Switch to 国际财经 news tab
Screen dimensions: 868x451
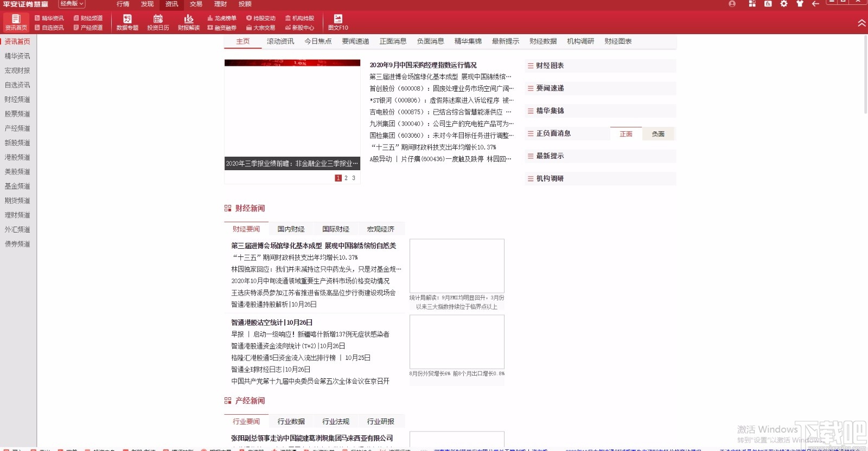336,229
